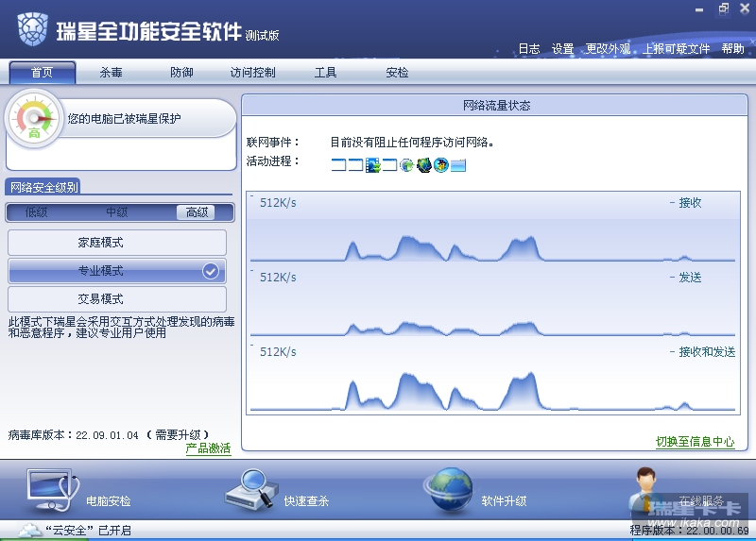Click the virus database version text

pos(109,435)
